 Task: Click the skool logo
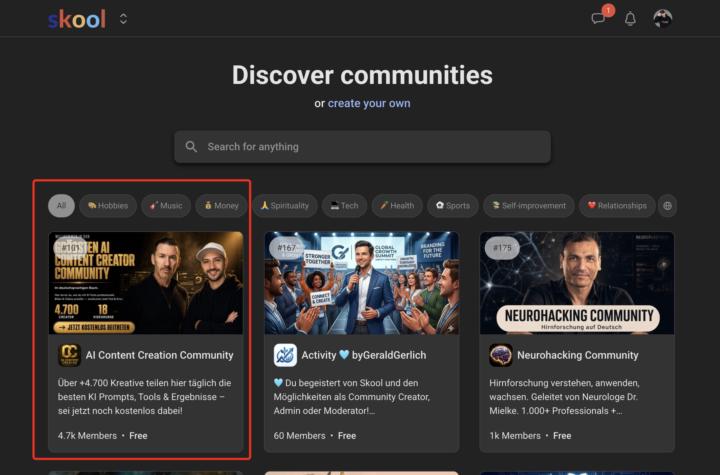(x=77, y=19)
